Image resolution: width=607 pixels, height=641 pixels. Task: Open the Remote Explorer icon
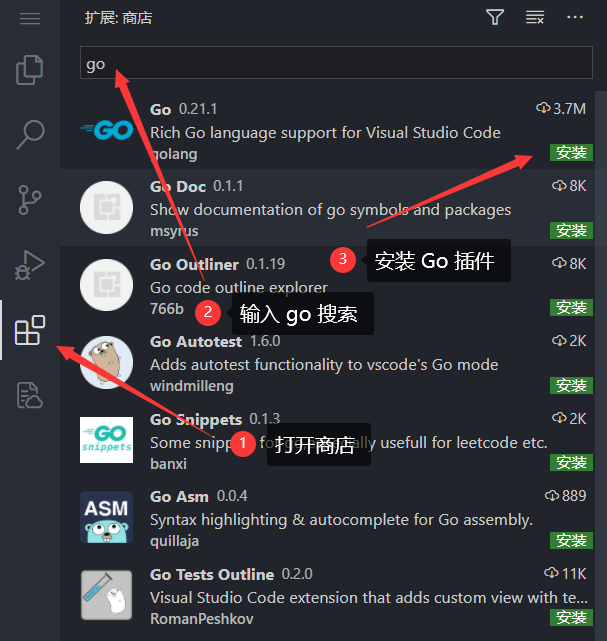coord(30,395)
